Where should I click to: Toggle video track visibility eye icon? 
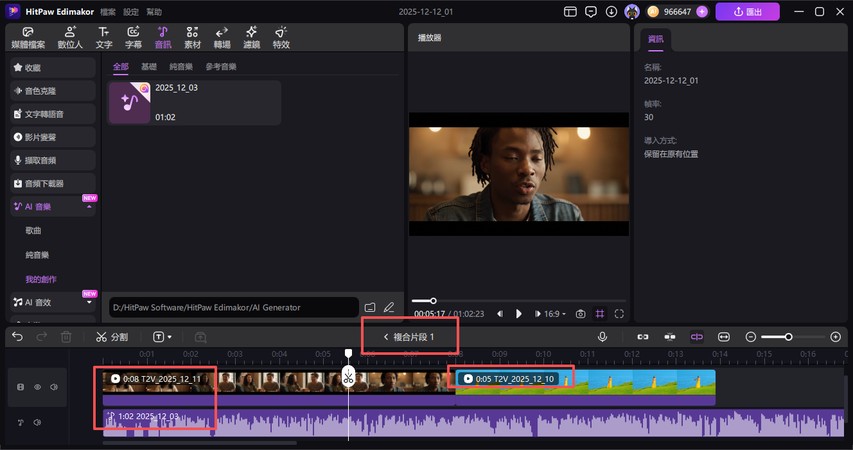click(x=38, y=387)
